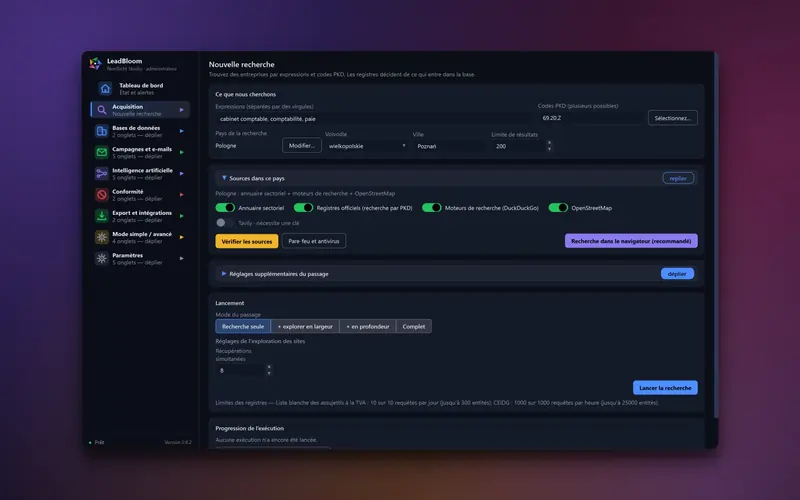The image size is (800, 500).
Task: Click the Version text in sidebar footer
Action: pyautogui.click(x=178, y=442)
